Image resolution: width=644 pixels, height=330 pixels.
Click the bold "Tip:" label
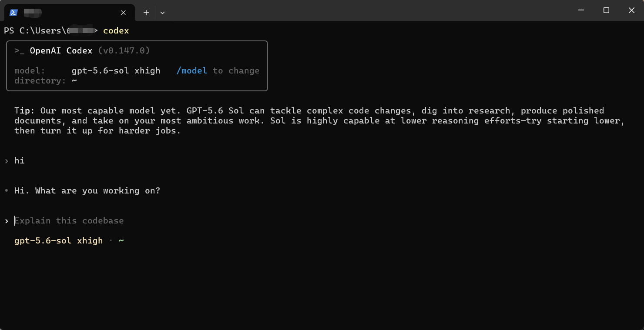point(25,110)
